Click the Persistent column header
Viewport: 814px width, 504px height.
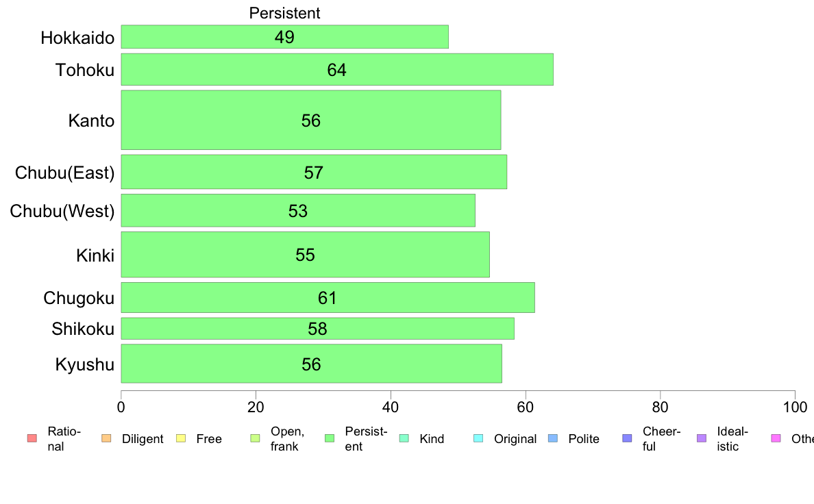click(x=284, y=13)
